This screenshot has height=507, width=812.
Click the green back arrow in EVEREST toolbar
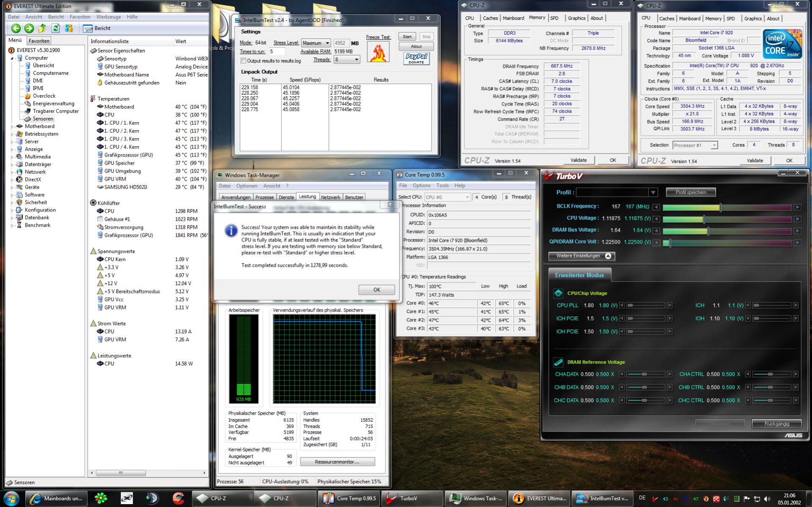(16, 28)
